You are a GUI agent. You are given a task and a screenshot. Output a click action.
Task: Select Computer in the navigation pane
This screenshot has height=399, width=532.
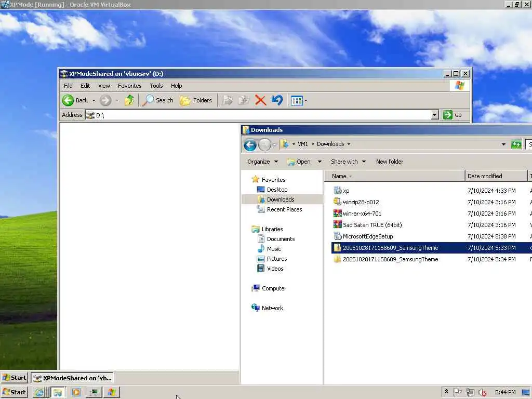(274, 288)
